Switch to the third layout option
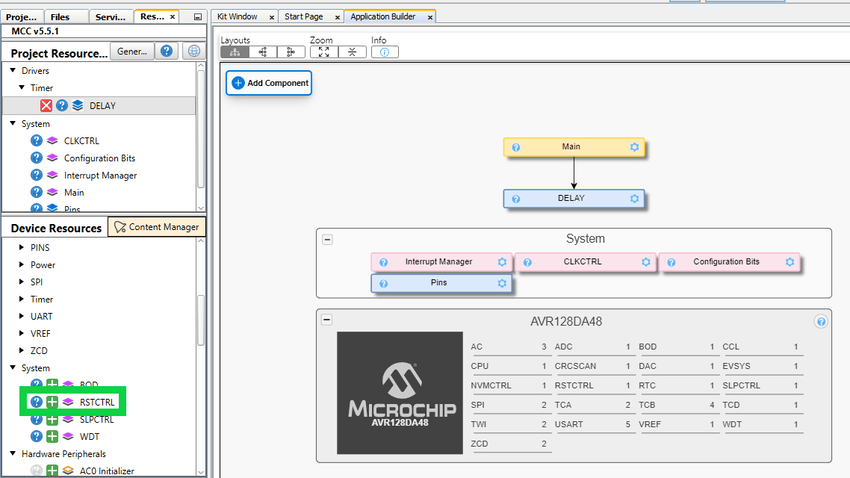This screenshot has width=850, height=478. 290,52
